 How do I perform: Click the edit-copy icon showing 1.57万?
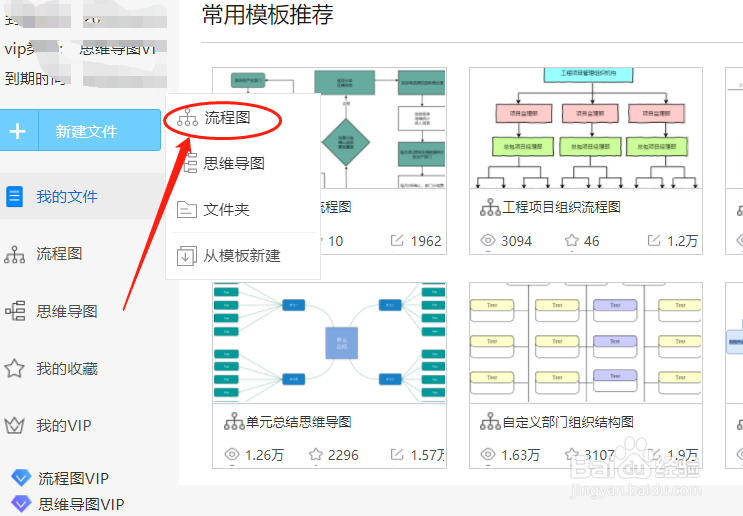pyautogui.click(x=397, y=454)
